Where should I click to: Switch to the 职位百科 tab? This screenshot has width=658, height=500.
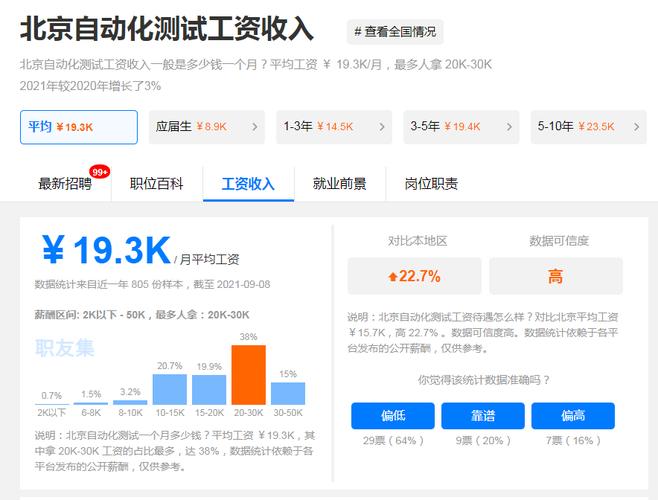tap(157, 184)
